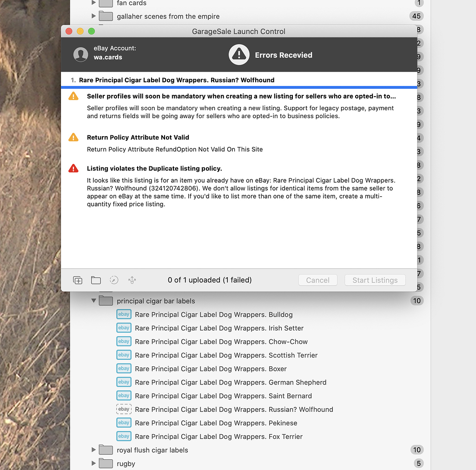Image resolution: width=476 pixels, height=470 pixels.
Task: Collapse the principal cigar bar labels folder
Action: [x=93, y=301]
